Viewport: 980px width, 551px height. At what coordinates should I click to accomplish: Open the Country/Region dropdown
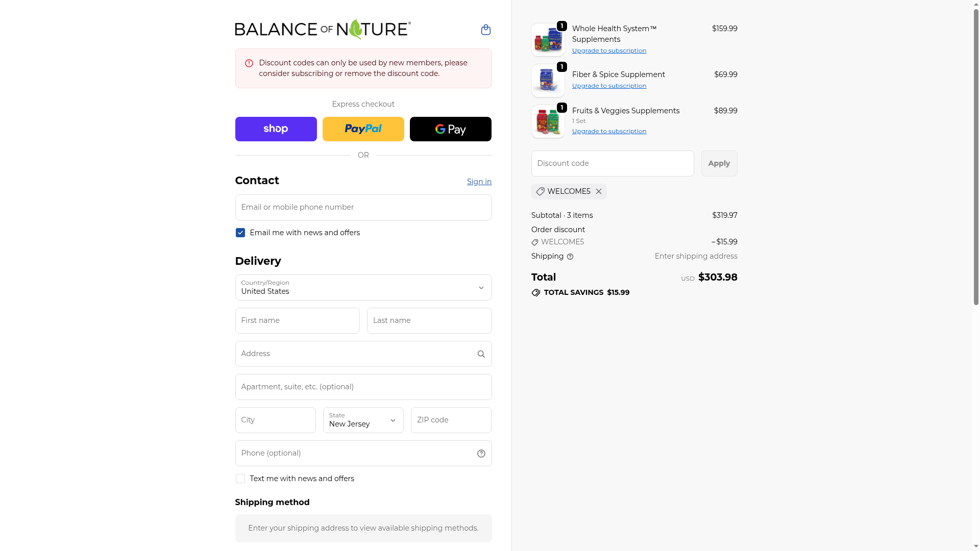click(363, 288)
